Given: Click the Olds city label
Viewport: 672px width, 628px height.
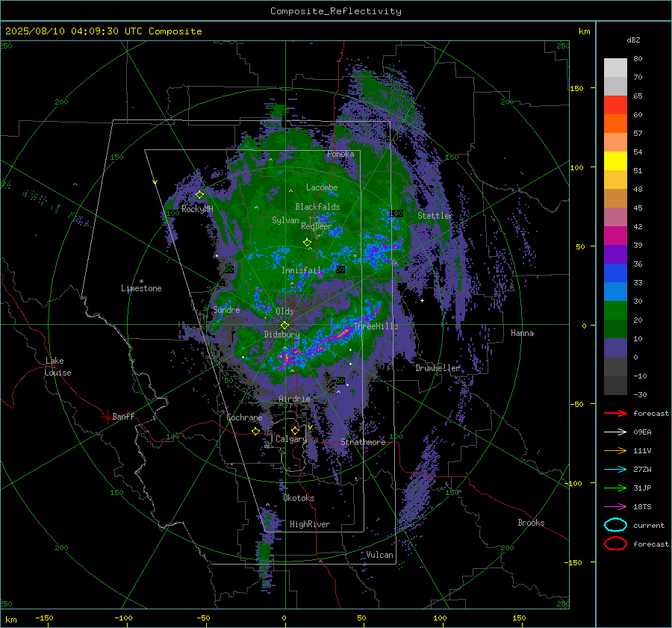Looking at the screenshot, I should click(284, 311).
